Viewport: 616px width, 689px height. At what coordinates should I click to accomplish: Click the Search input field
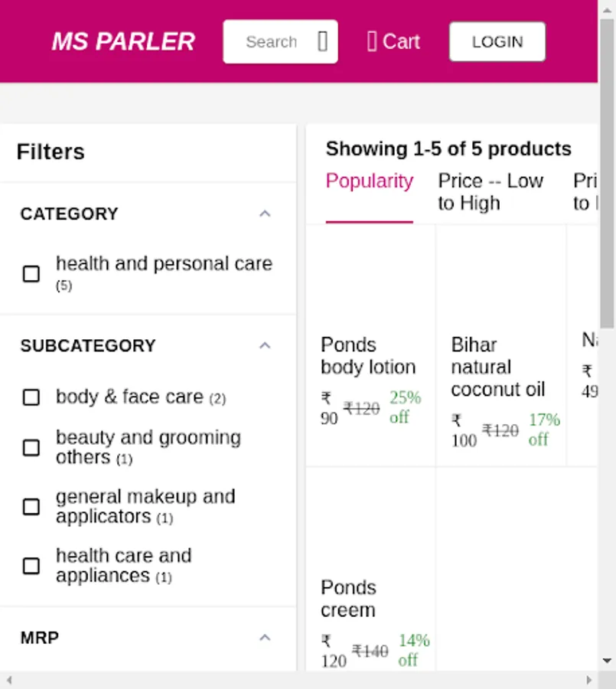(271, 41)
